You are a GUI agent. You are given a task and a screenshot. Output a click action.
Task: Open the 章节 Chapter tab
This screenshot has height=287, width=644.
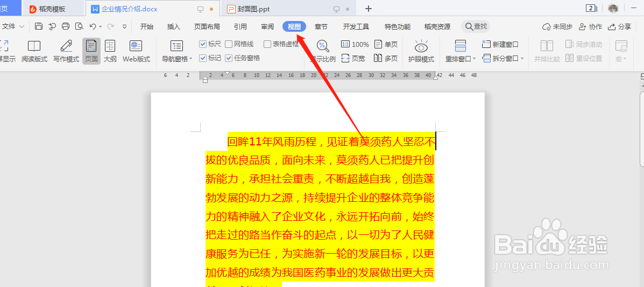coord(321,27)
